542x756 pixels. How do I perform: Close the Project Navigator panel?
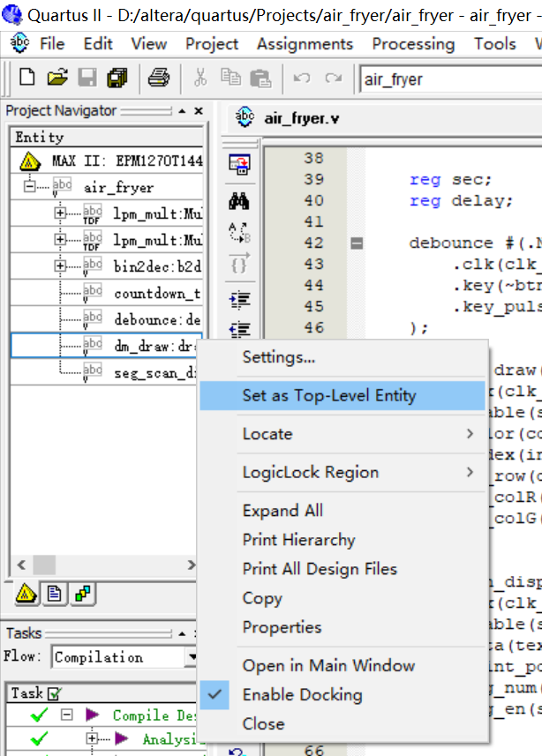click(x=199, y=111)
